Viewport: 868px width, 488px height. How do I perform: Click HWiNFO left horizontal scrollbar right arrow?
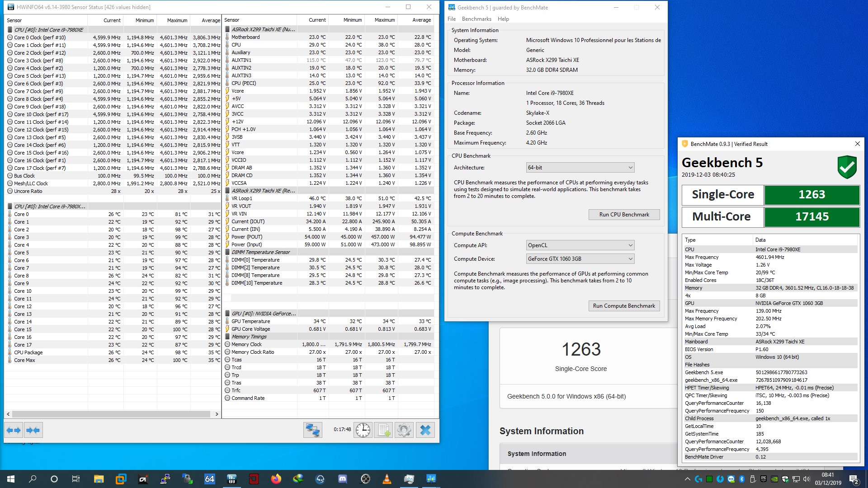[217, 414]
